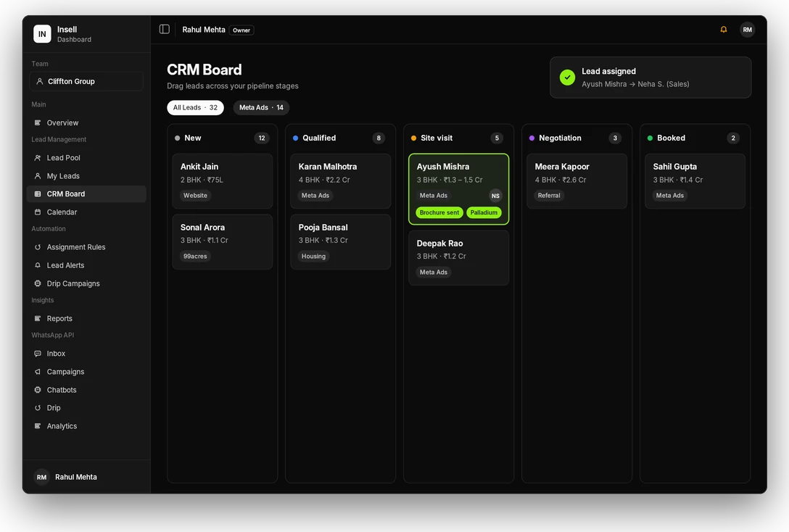Screen dimensions: 789x532
Task: Click the purple dot of Negotiation column
Action: coord(532,138)
